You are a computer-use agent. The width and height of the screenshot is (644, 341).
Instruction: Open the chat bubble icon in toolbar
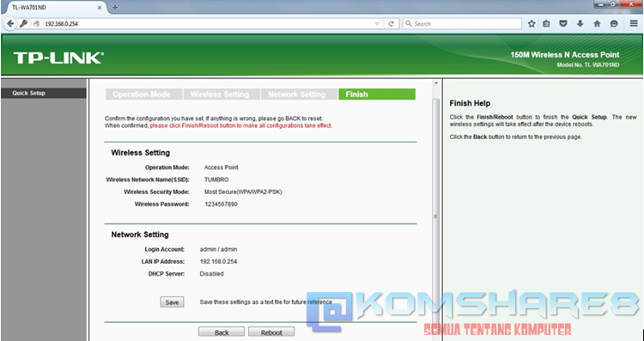(x=614, y=24)
